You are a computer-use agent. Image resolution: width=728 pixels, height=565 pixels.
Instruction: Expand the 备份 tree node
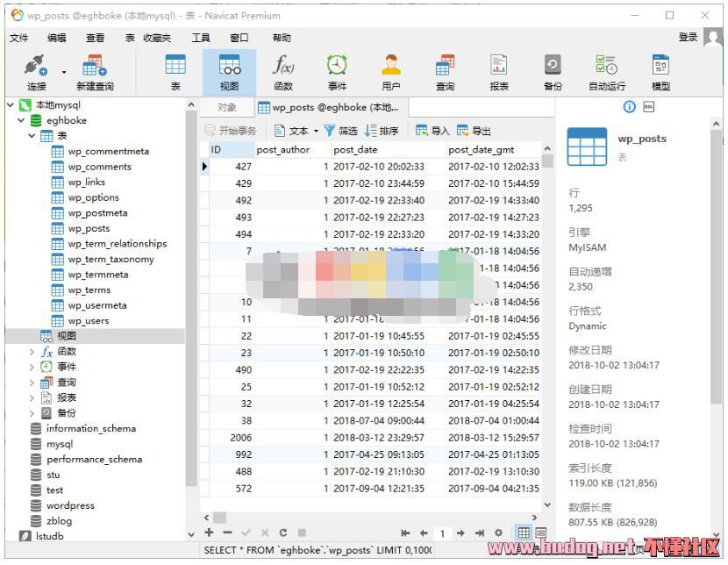[x=32, y=413]
